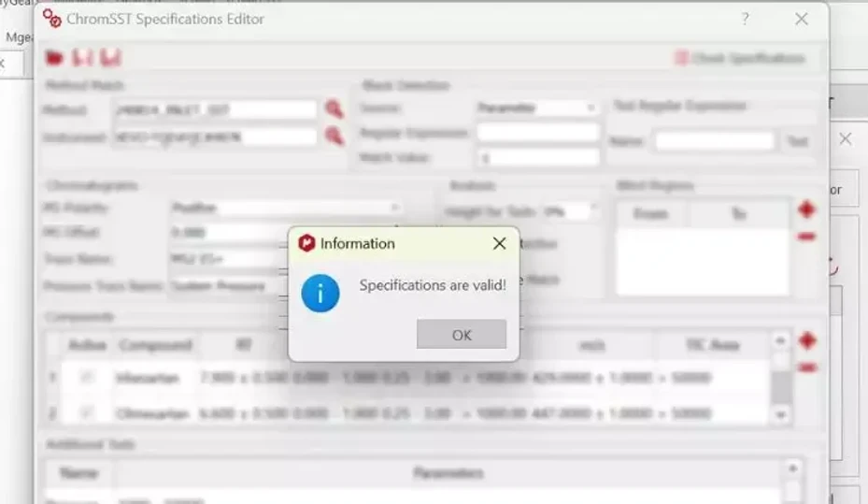
Task: Click the From column header in Blind Regions
Action: click(650, 214)
